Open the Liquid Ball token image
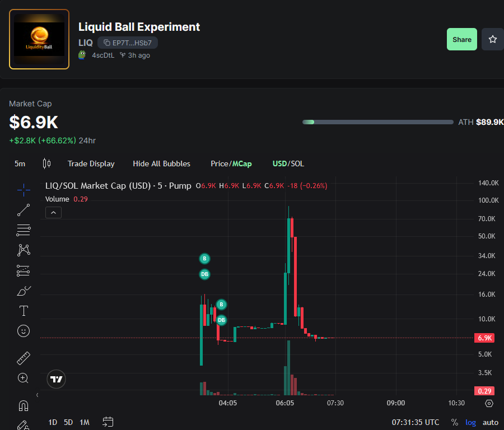The image size is (504, 430). pos(39,39)
